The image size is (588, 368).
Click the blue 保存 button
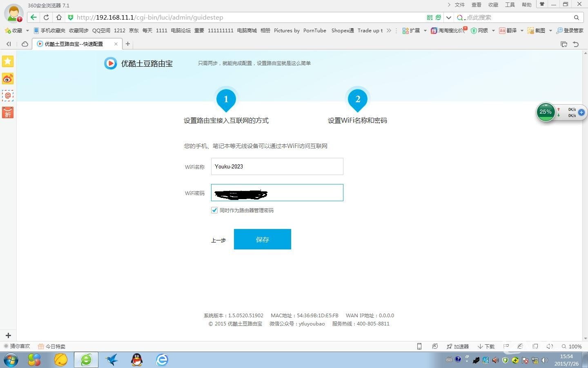coord(262,239)
